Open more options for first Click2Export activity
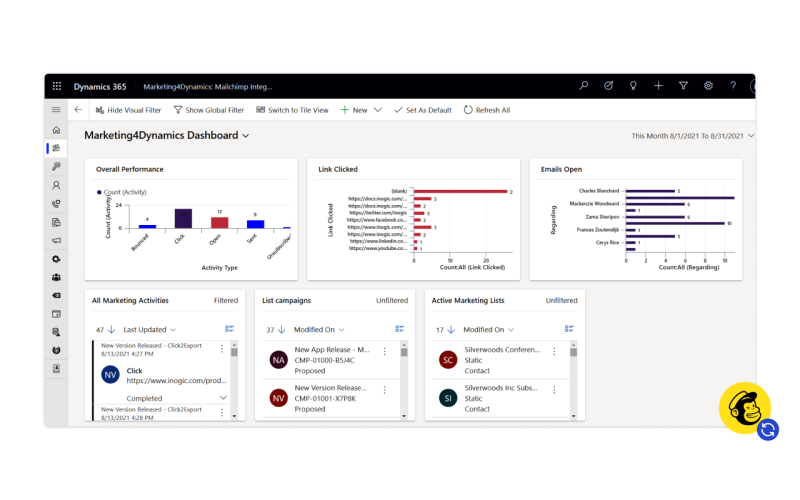 click(x=221, y=348)
